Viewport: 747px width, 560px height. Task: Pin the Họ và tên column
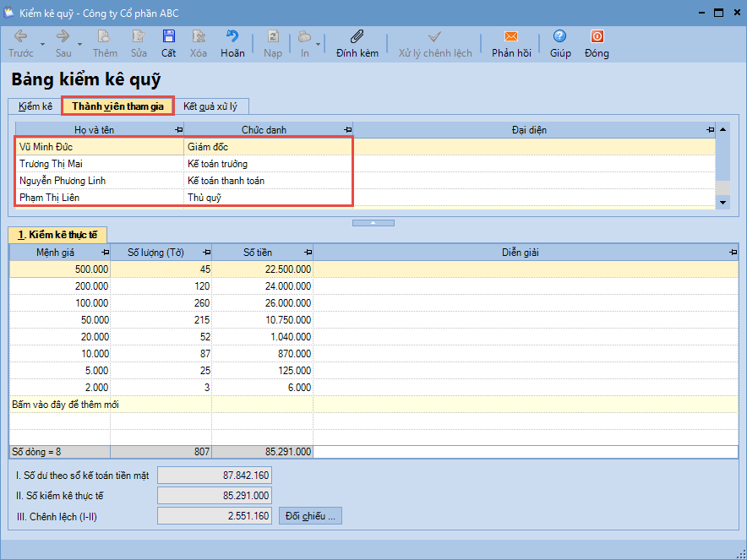pyautogui.click(x=178, y=130)
